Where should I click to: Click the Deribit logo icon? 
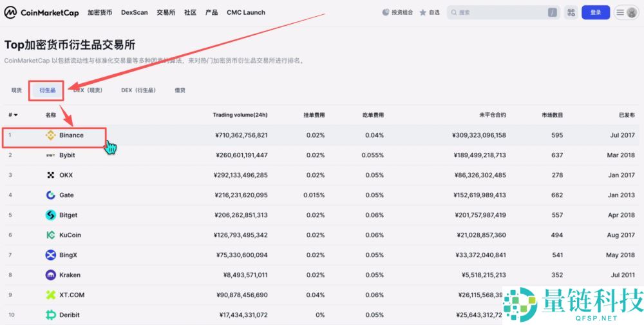pyautogui.click(x=50, y=315)
